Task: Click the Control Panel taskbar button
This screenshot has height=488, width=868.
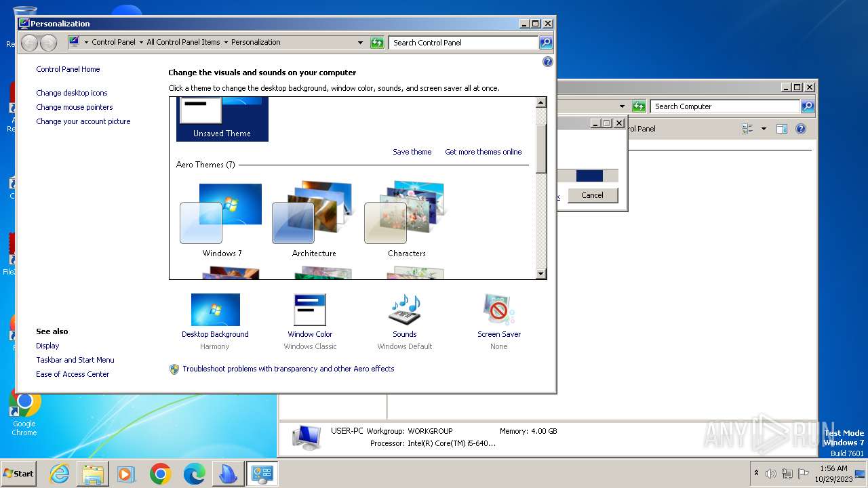Action: (262, 474)
